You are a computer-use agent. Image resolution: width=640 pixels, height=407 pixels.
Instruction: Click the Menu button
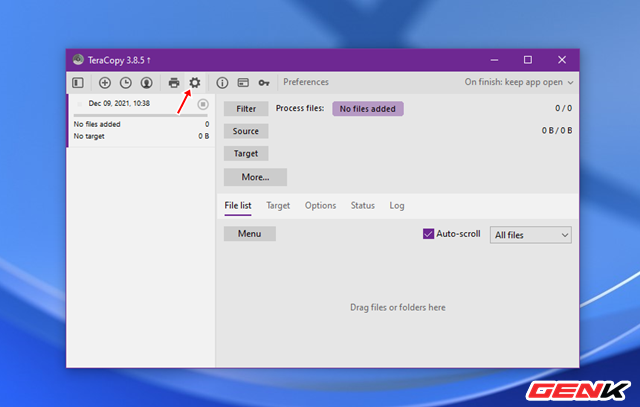(250, 234)
